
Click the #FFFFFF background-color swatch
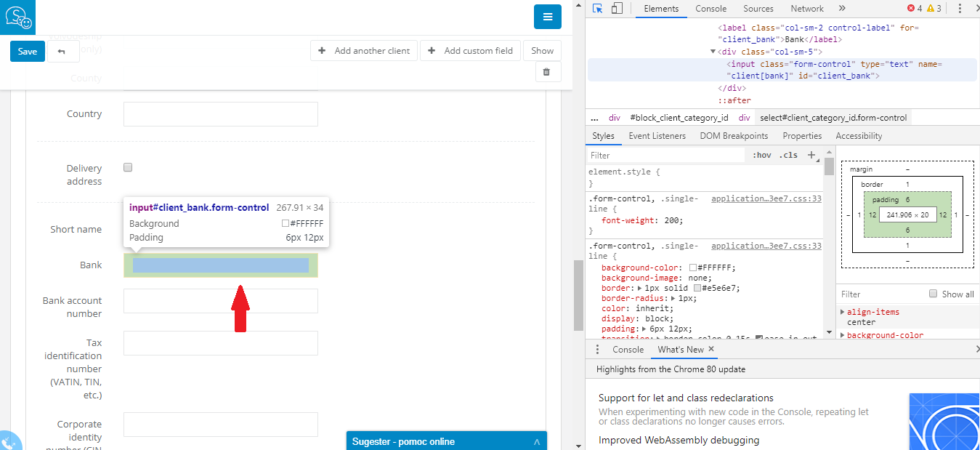(694, 268)
